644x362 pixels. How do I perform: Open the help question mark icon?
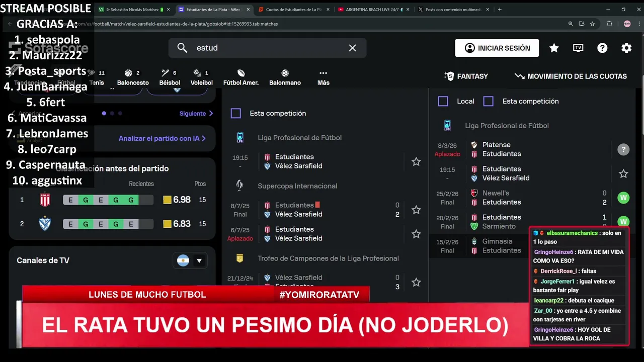[602, 48]
